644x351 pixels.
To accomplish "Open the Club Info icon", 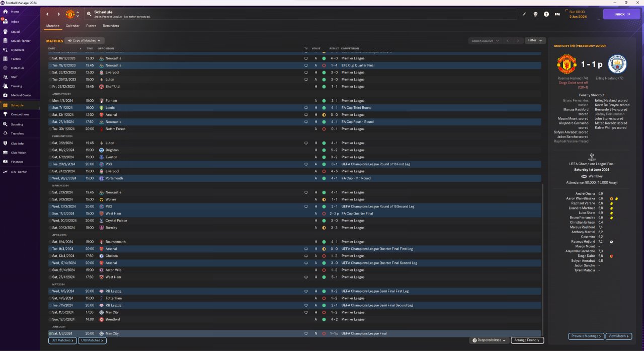I will click(5, 144).
